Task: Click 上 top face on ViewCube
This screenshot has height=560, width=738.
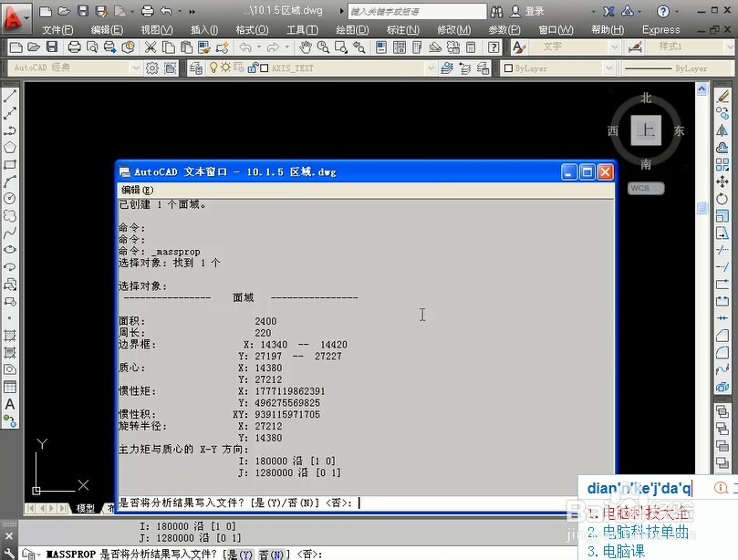Action: click(646, 130)
